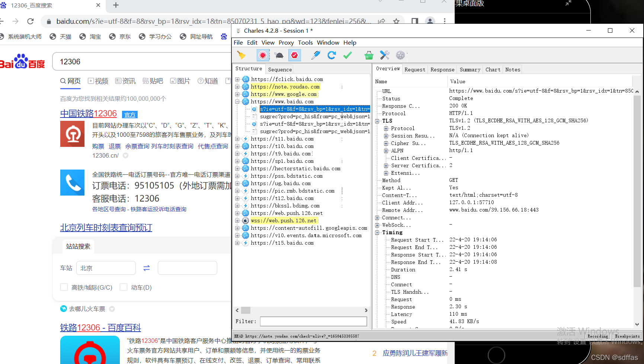Collapse the Timing section in Overview
Screen dimensions: 644x364
(377, 232)
